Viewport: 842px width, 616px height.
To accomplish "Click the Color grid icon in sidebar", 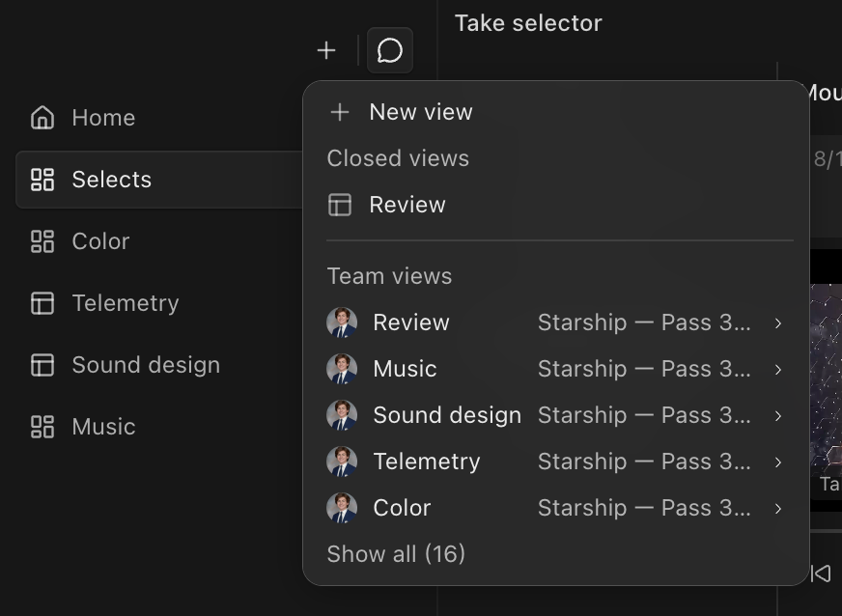I will (x=42, y=241).
